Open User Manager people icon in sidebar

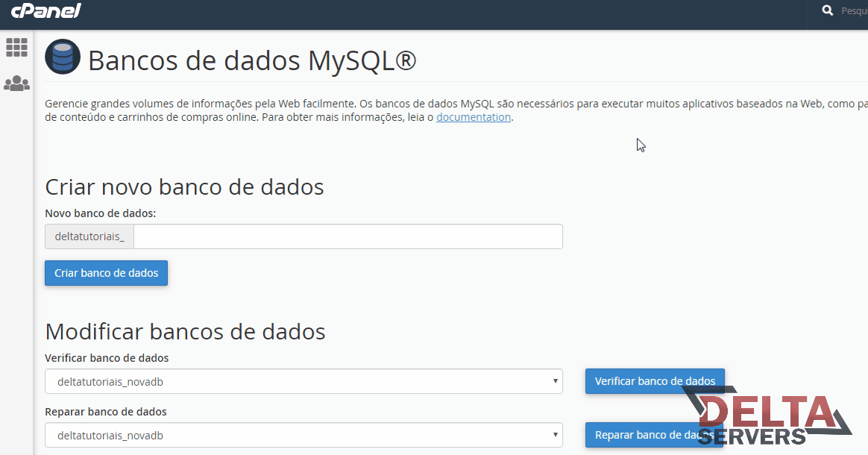point(16,84)
